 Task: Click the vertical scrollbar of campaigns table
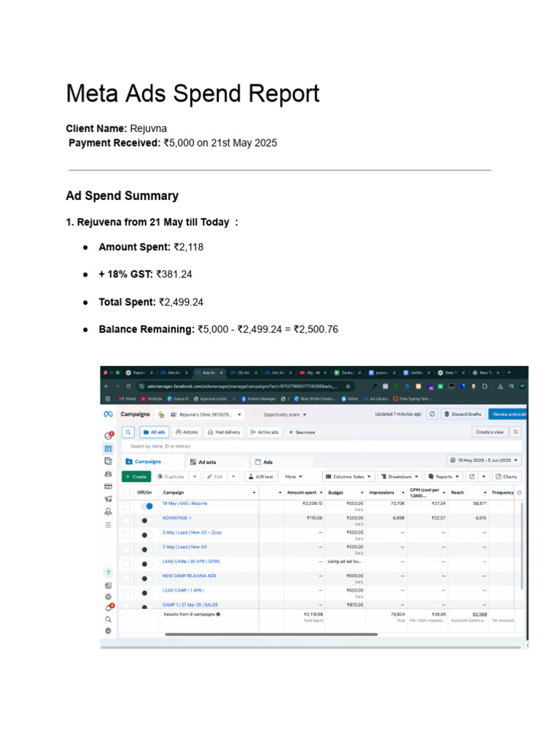(522, 546)
